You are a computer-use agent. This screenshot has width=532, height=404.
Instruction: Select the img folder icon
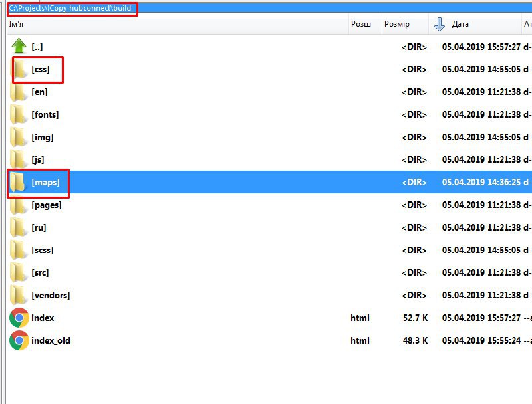click(18, 138)
